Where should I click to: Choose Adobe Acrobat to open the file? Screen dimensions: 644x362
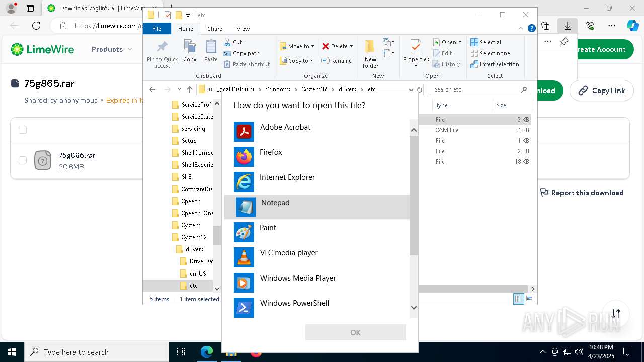coord(316,132)
